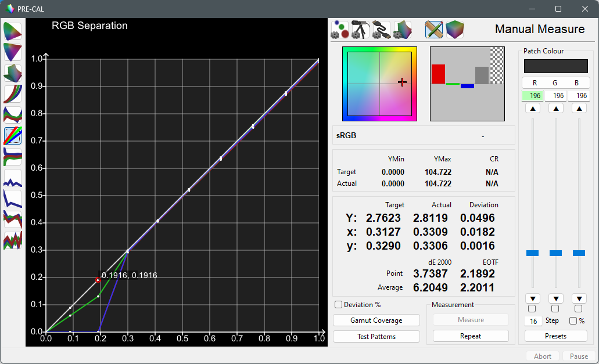Toggle the % checkbox beside Step
Screen dimensions: 599x364
pyautogui.click(x=573, y=320)
